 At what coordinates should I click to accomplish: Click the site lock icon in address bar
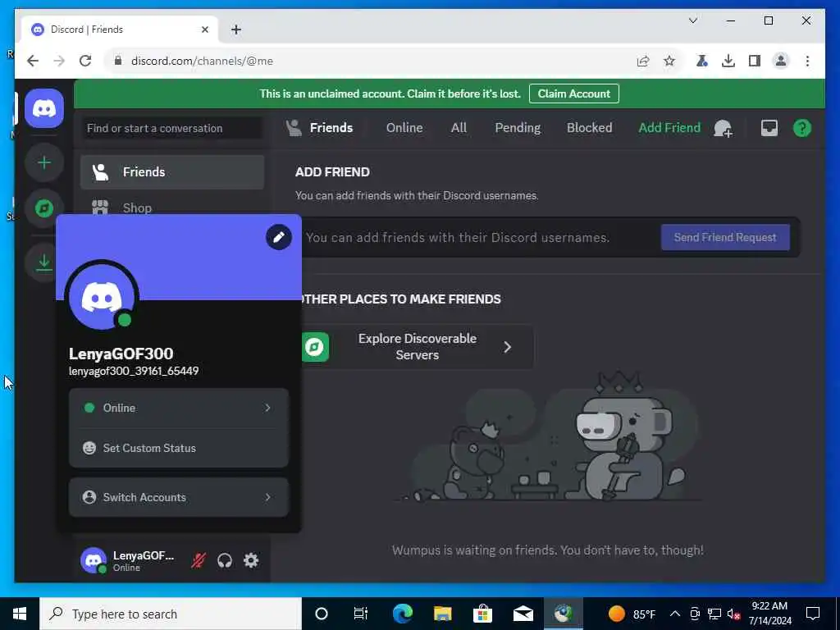click(x=118, y=61)
